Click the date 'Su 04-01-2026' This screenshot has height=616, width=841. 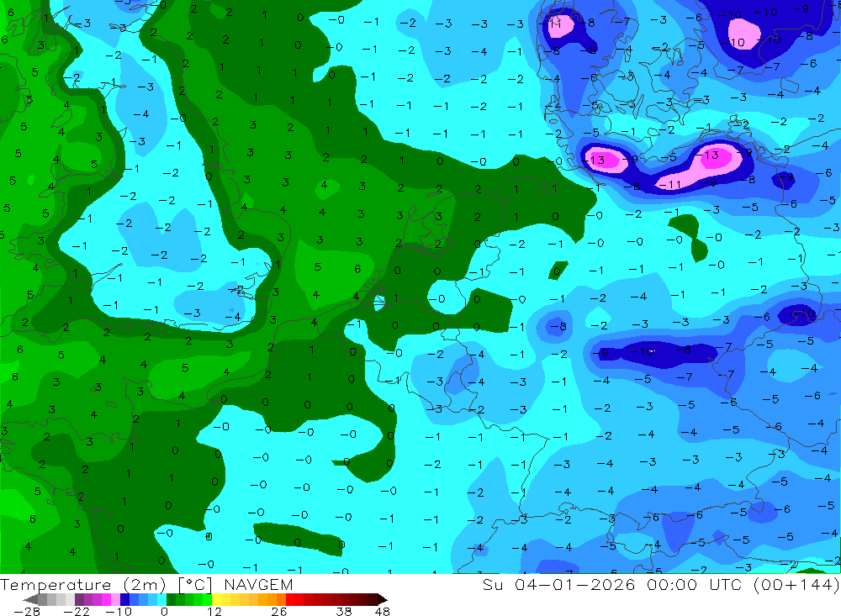pos(558,584)
